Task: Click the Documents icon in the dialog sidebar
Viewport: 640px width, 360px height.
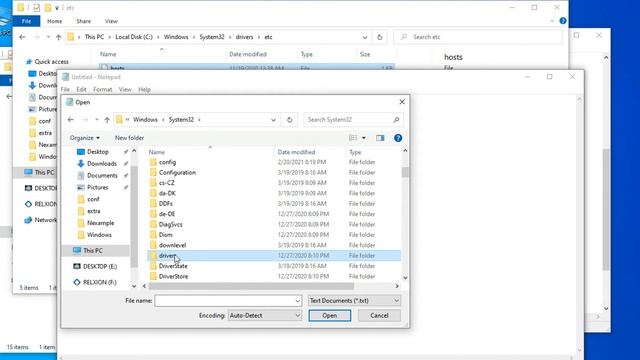Action: 81,176
